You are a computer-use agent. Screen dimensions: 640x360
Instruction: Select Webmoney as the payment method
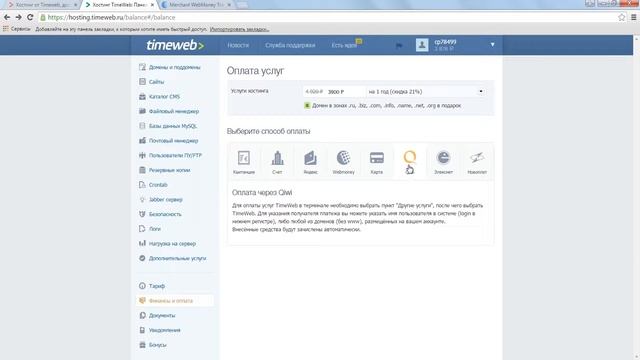point(344,162)
